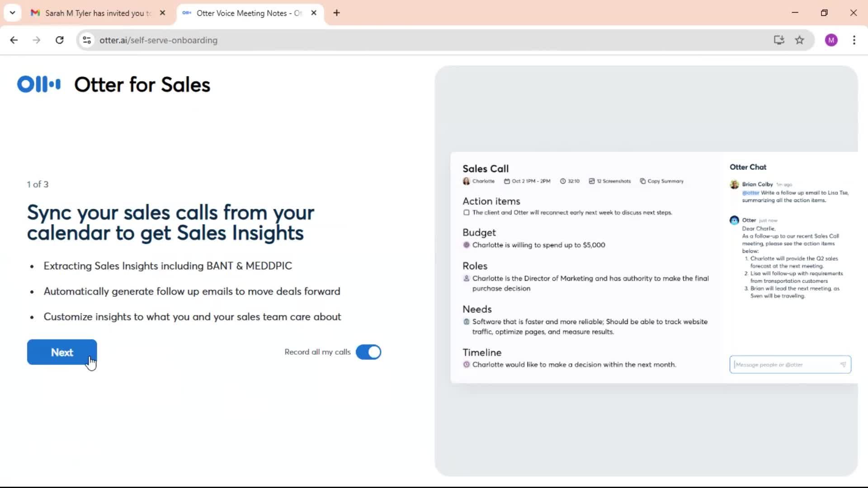Click the Otter logo icon
Viewport: 868px width, 488px height.
tap(39, 84)
